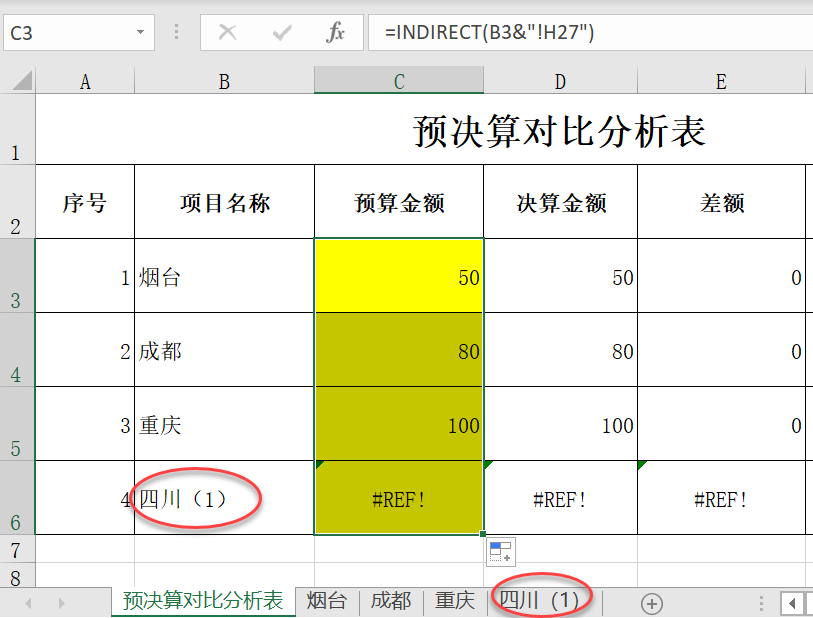Select row 7 header
The image size is (813, 618).
coord(17,549)
